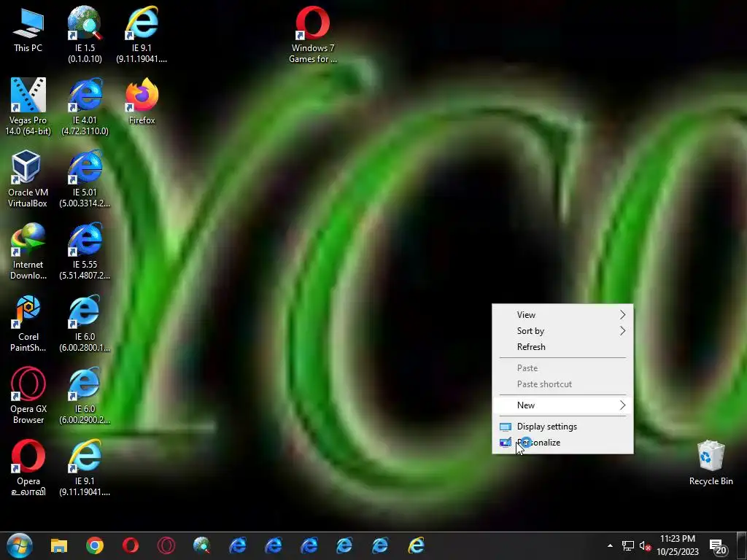The width and height of the screenshot is (747, 560).
Task: Expand the Sort by submenu arrow
Action: 622,331
